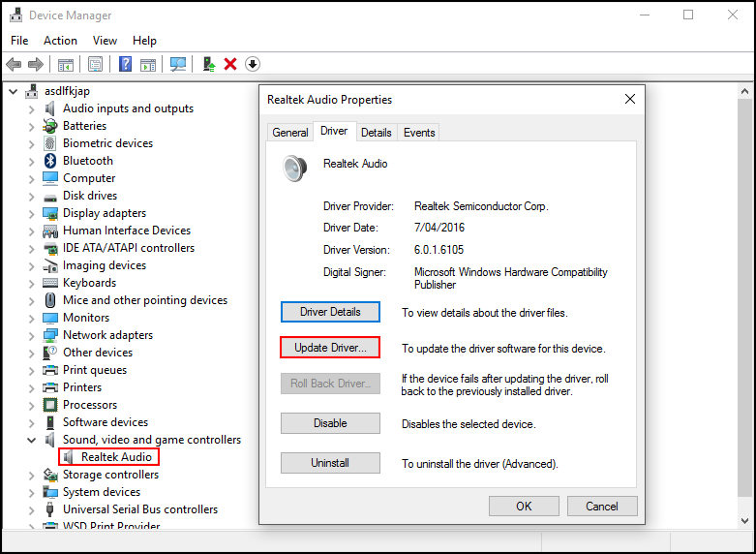Select the System devices label
This screenshot has height=554, width=756.
coord(102,492)
